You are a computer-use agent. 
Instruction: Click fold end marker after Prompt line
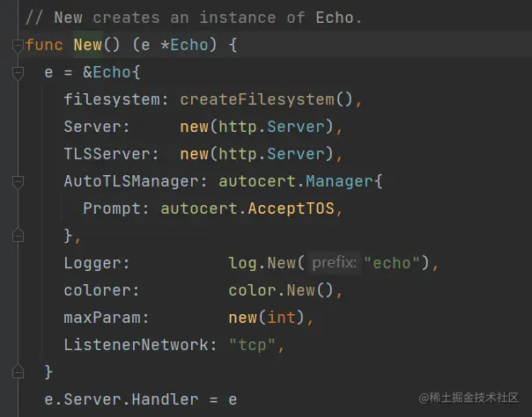pyautogui.click(x=18, y=236)
